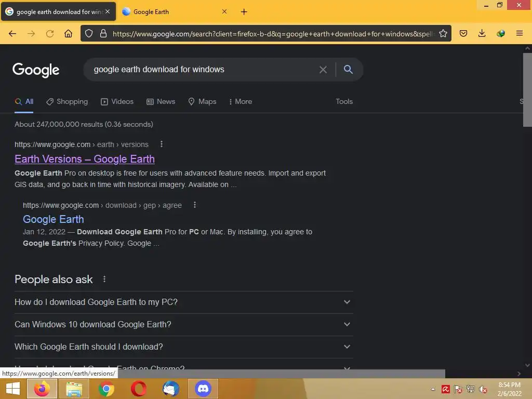Switch to Shopping results
Screen dimensions: 532x399
click(67, 101)
